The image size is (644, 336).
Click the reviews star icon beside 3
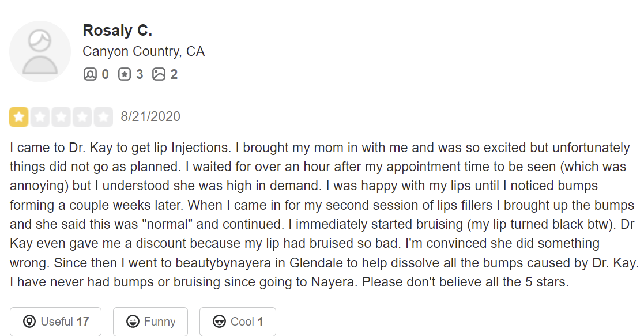coord(125,74)
